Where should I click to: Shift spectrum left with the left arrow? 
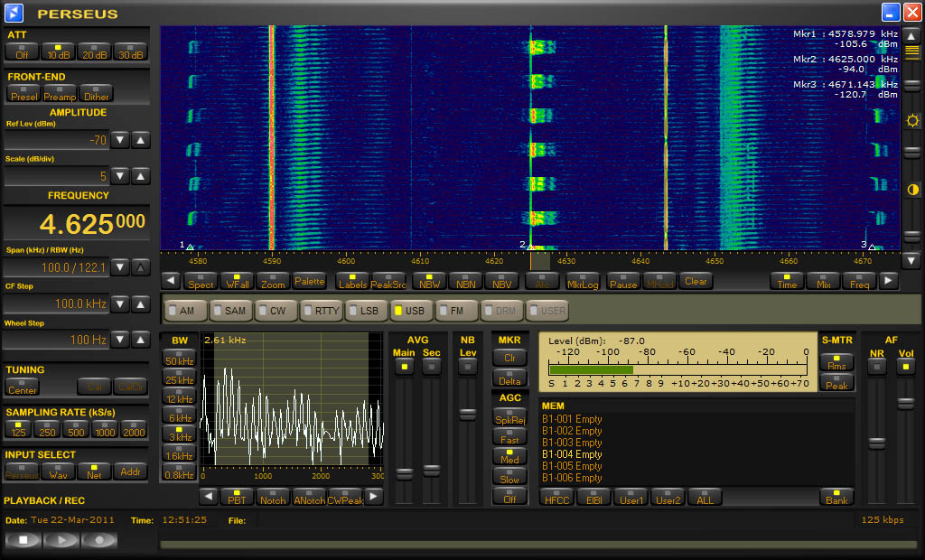coord(171,281)
